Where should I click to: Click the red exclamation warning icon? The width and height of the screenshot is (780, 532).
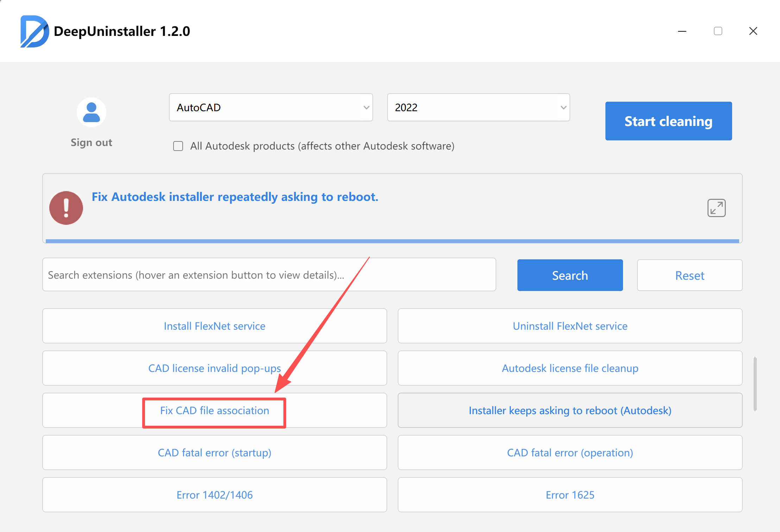pyautogui.click(x=66, y=208)
